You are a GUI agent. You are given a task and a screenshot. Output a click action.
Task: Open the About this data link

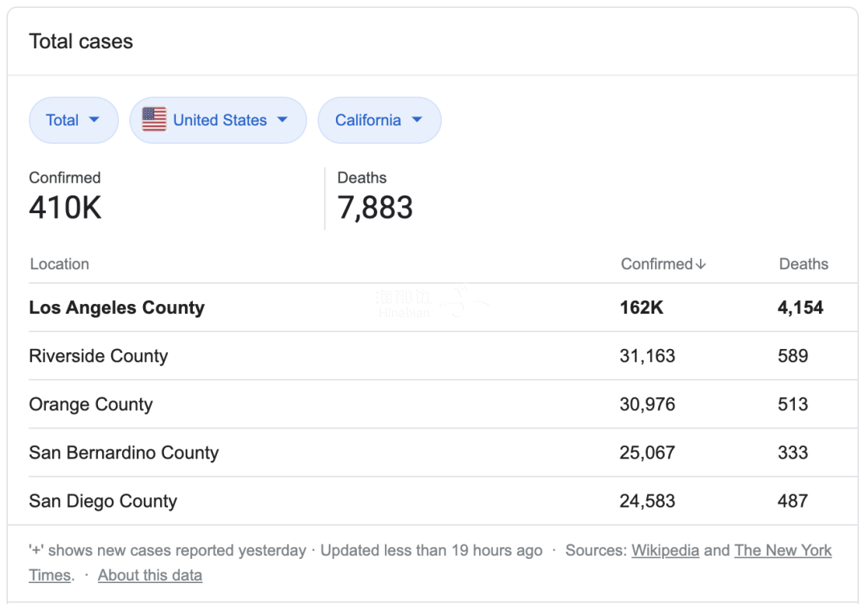click(150, 575)
